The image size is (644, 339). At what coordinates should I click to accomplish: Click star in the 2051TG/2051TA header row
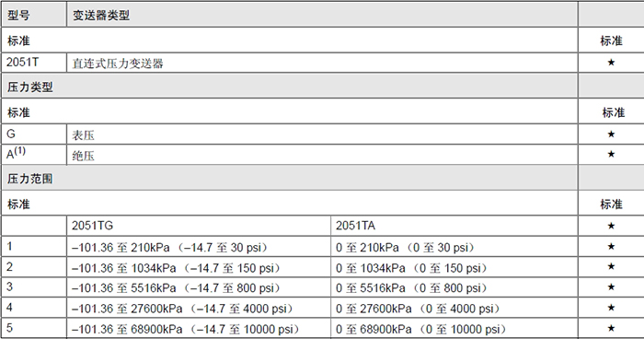611,226
